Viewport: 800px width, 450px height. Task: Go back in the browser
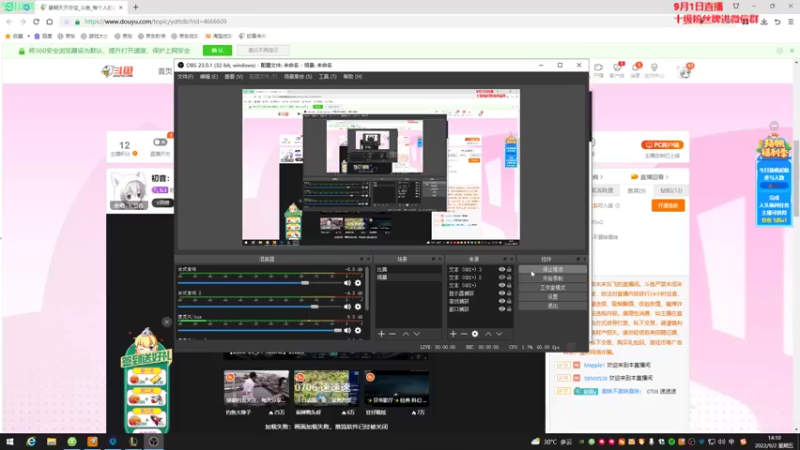9,21
